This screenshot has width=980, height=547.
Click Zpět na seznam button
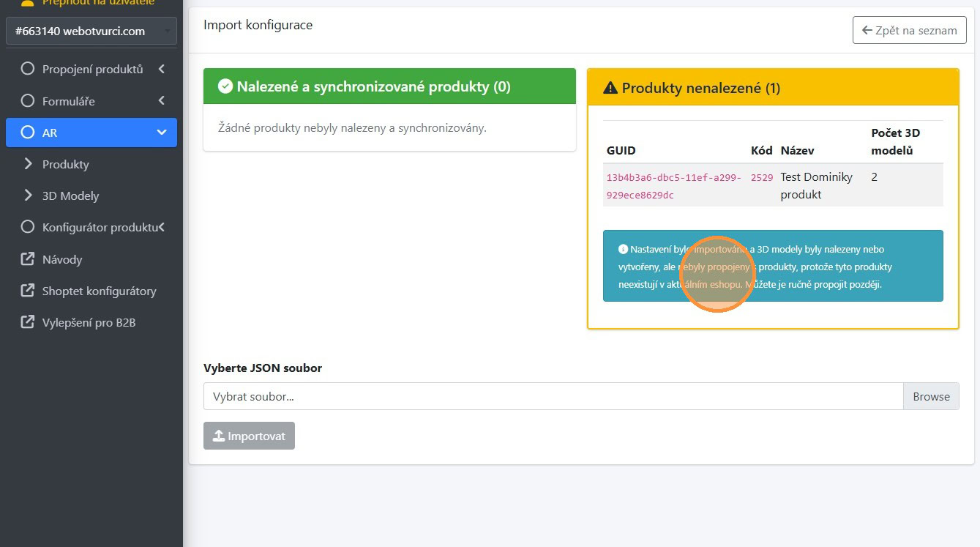click(x=909, y=30)
